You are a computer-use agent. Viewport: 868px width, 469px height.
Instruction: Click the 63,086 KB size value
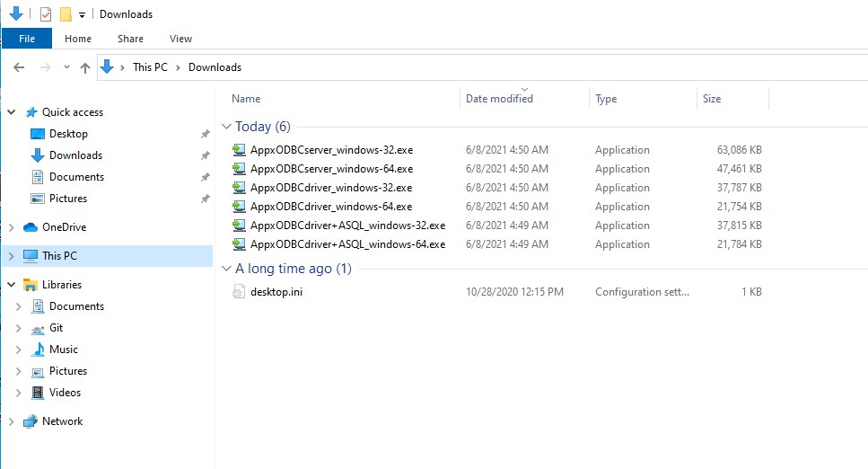coord(739,150)
